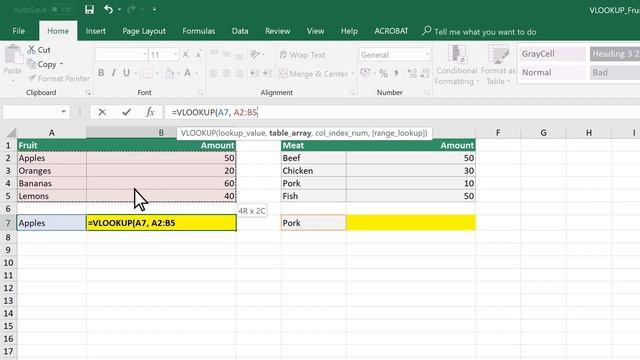Click the formula bar showing =VLOOKUP(A7, A2:B5

[402, 112]
